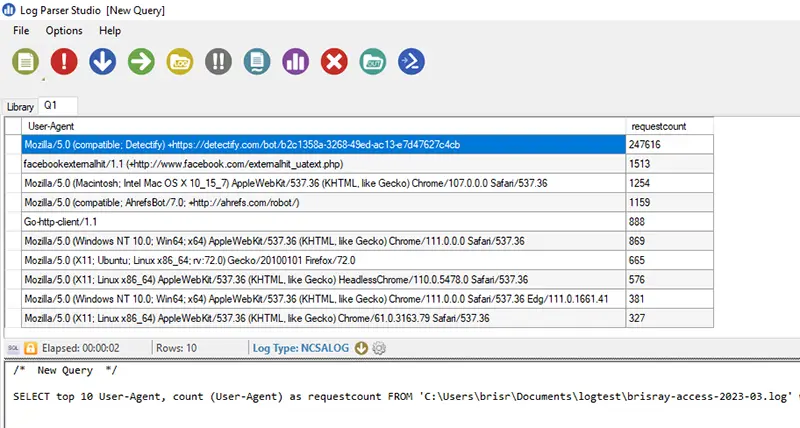Sort by requestcount column header
Screen dimensions: 800x428
(669, 126)
